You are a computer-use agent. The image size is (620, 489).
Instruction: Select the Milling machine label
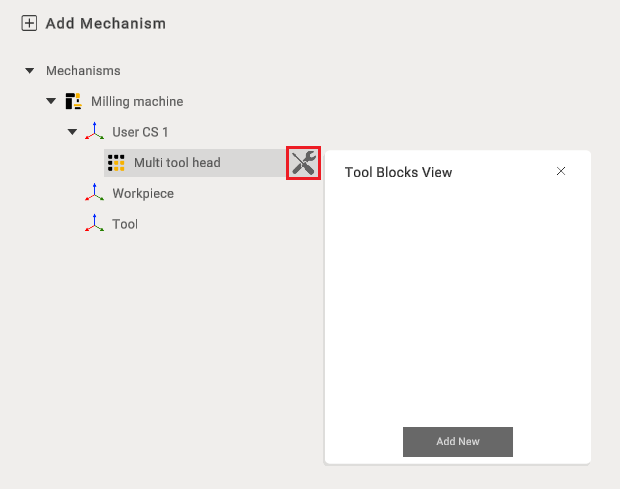pyautogui.click(x=137, y=102)
